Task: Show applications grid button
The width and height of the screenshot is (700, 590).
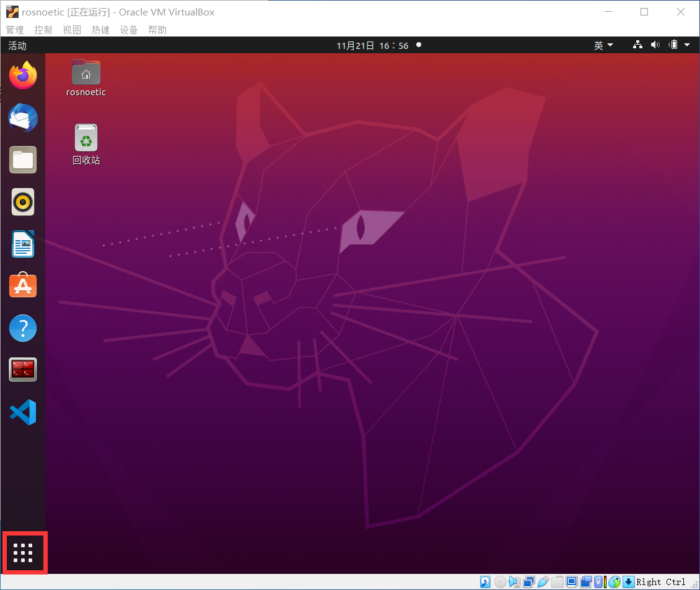Action: click(23, 553)
